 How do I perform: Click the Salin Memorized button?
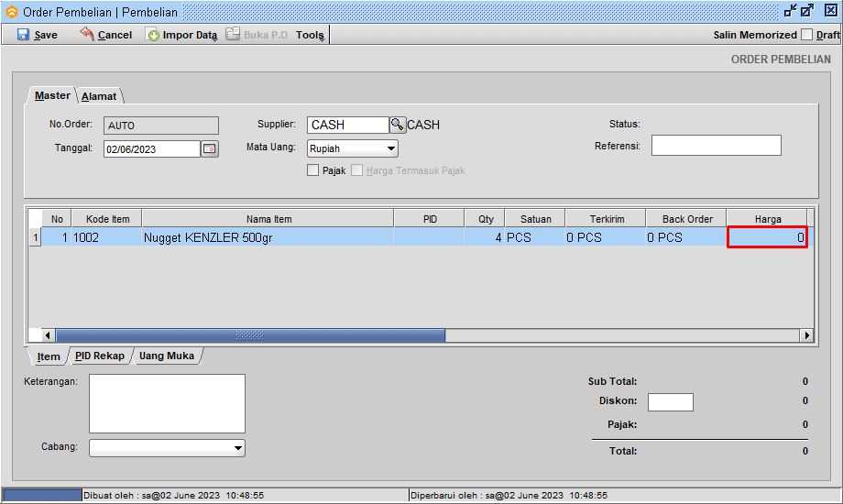755,35
